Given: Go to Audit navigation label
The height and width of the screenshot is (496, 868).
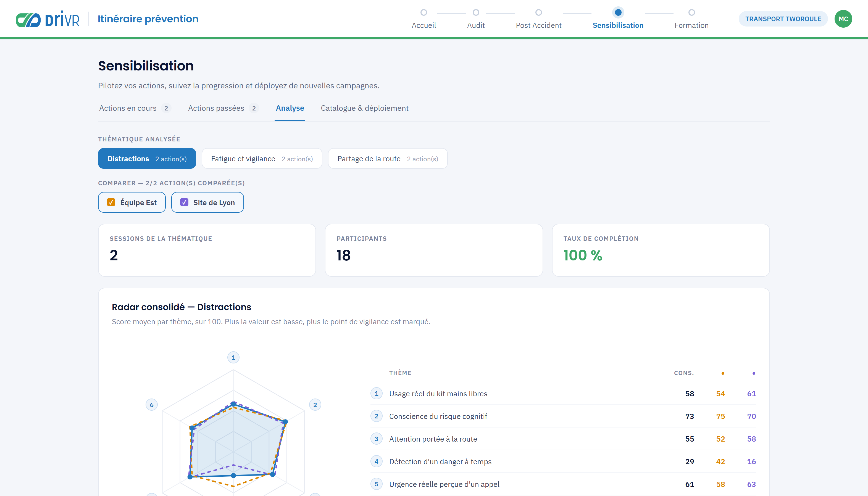Looking at the screenshot, I should click(x=475, y=25).
